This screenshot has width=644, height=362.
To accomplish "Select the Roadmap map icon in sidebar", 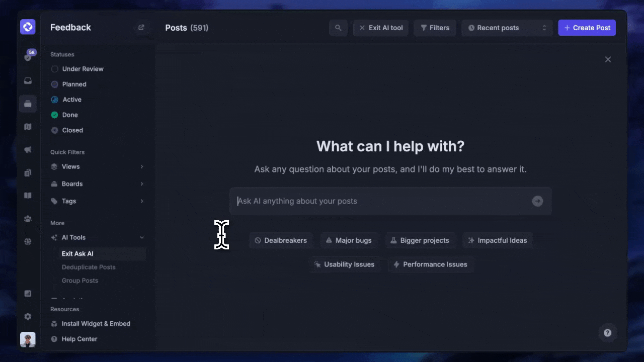I will click(28, 127).
